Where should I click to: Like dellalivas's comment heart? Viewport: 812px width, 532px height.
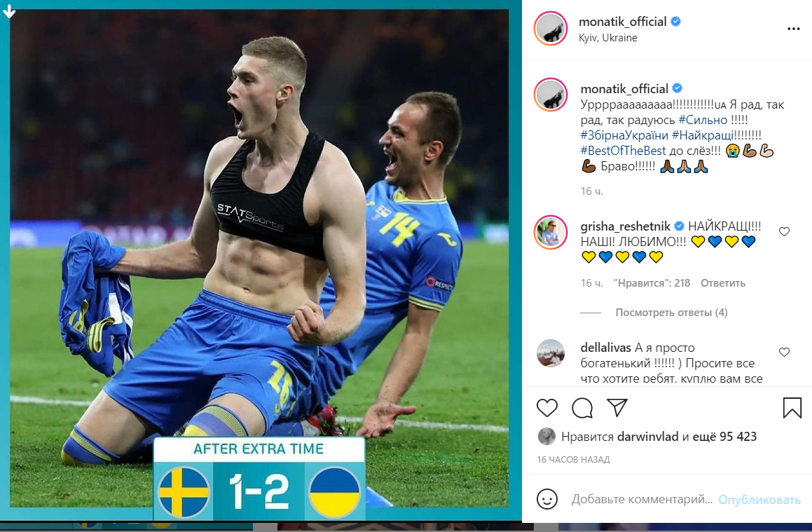pyautogui.click(x=784, y=353)
